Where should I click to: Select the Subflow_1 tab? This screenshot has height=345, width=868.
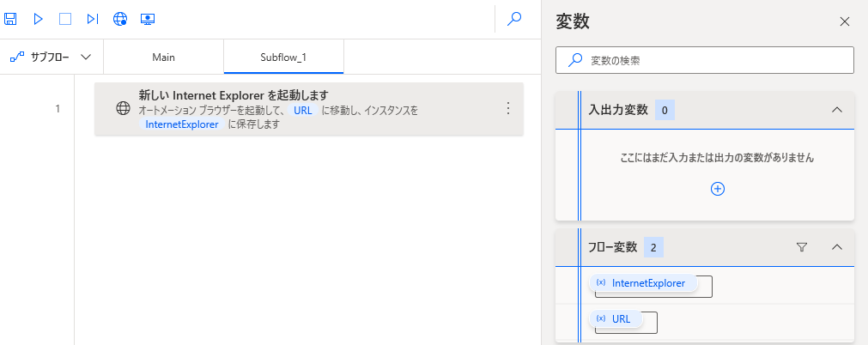(283, 57)
